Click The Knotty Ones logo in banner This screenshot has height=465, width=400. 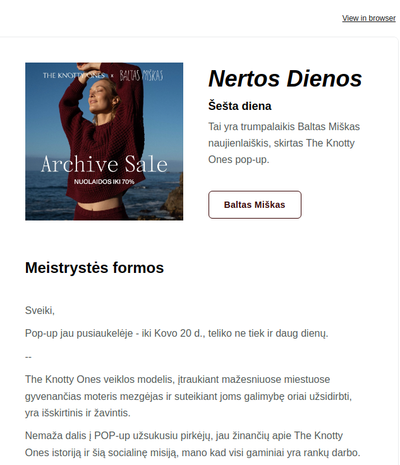[74, 76]
